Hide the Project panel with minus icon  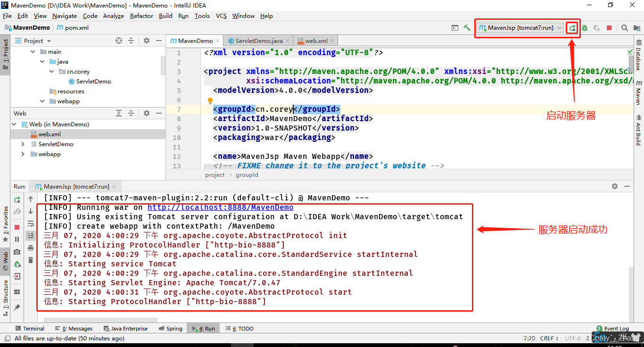pos(158,41)
